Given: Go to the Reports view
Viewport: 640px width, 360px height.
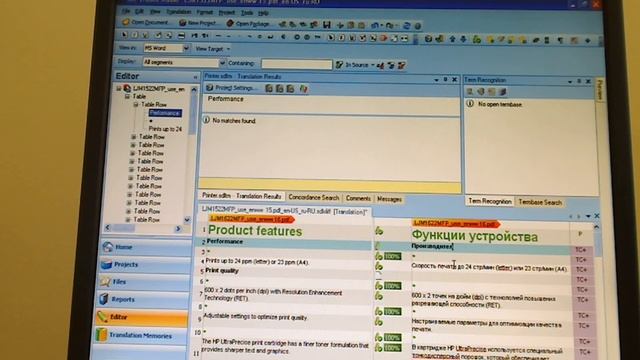Looking at the screenshot, I should click(142, 300).
